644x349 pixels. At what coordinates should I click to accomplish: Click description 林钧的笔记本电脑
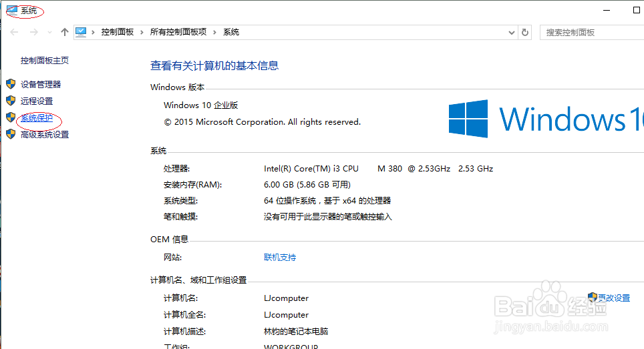click(296, 332)
